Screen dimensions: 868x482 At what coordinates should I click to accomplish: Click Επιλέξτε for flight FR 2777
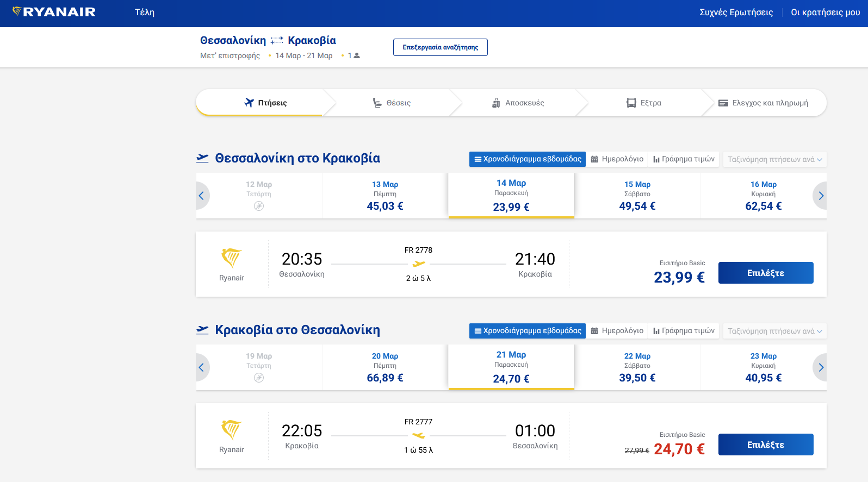(766, 445)
